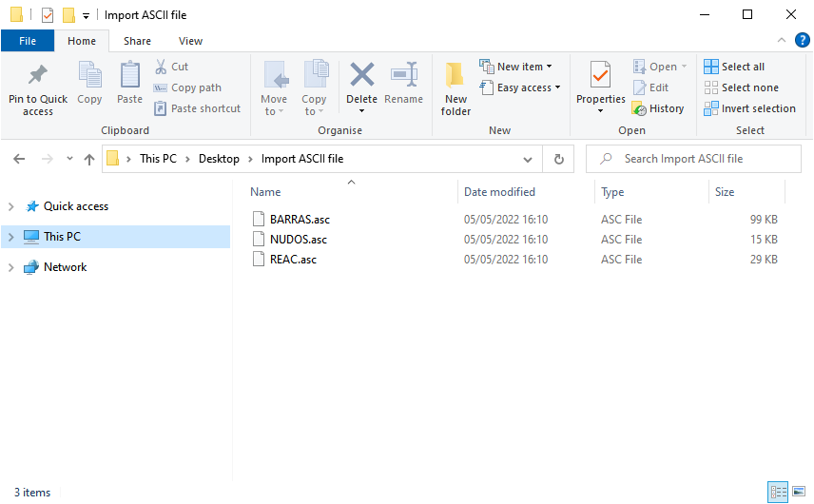The image size is (814, 504).
Task: Switch to large icons view
Action: [x=798, y=492]
